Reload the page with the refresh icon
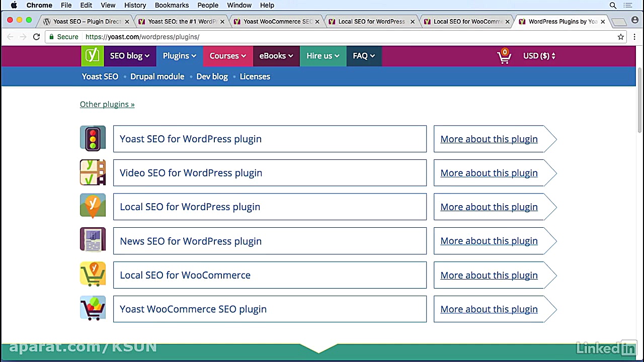The image size is (644, 362). [36, 37]
